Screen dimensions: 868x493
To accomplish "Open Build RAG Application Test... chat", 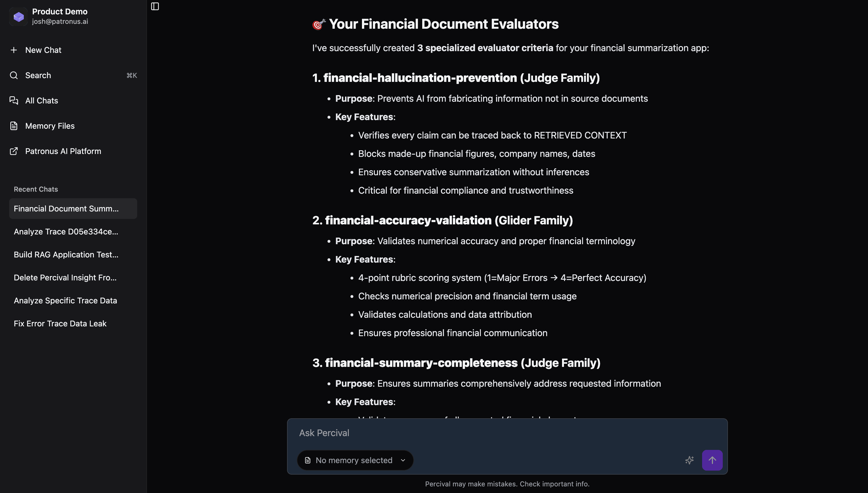I will [66, 255].
